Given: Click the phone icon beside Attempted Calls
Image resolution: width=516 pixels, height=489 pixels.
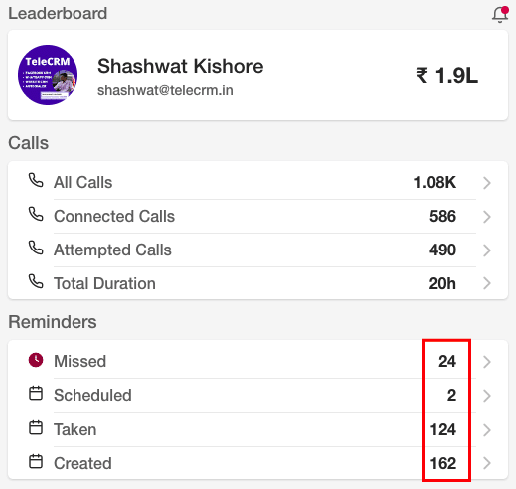Looking at the screenshot, I should [x=36, y=247].
